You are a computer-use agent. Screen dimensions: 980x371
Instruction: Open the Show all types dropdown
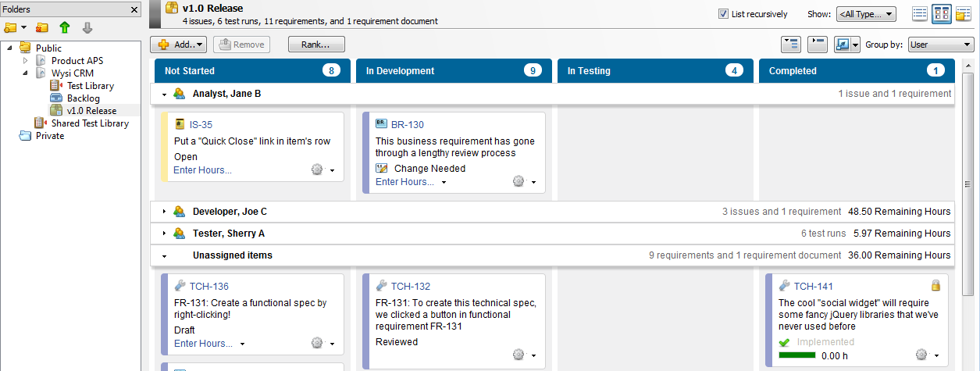point(865,14)
